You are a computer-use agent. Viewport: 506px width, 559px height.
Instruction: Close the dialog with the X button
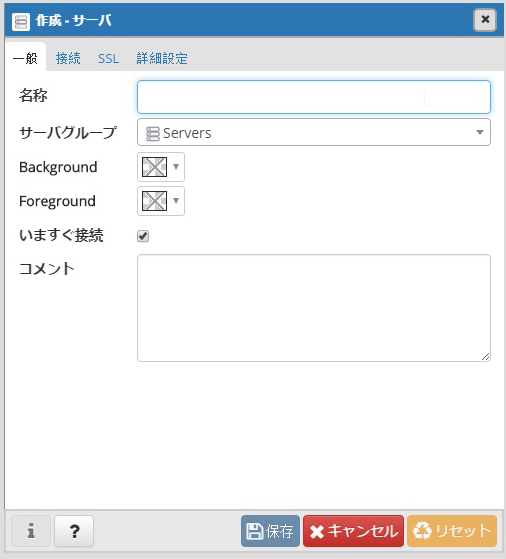point(485,20)
